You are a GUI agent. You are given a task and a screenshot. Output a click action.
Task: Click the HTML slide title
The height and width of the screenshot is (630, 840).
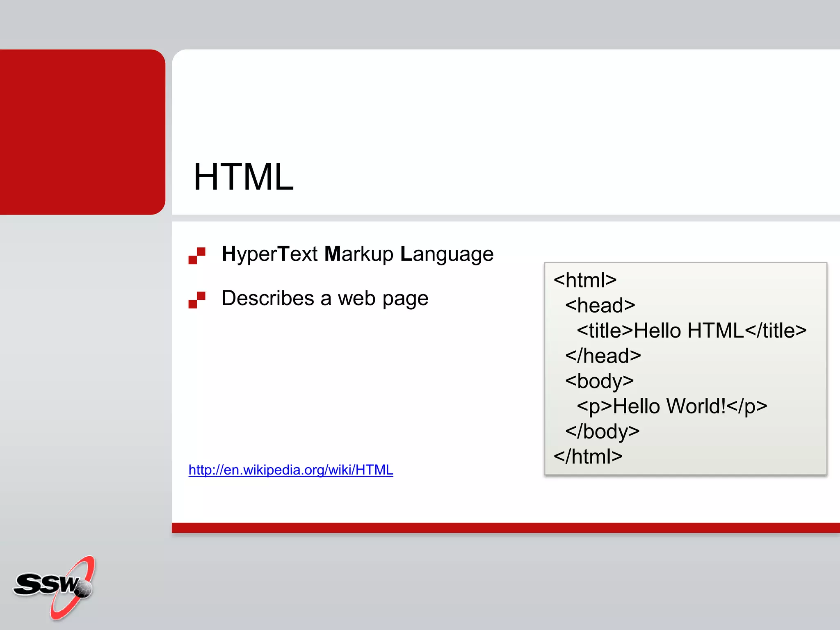(244, 177)
